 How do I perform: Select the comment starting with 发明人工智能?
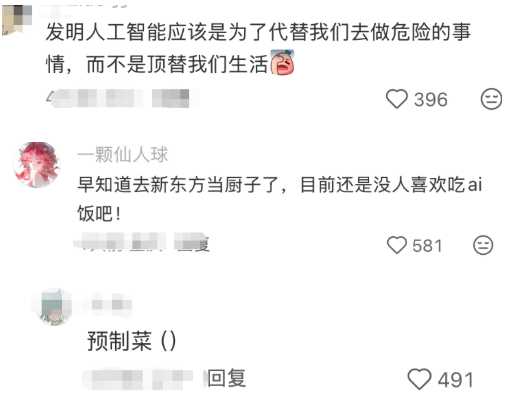coord(258,48)
